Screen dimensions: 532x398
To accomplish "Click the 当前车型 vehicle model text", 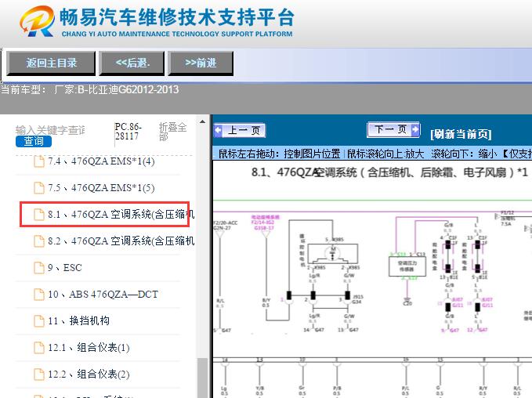I will tap(89, 89).
